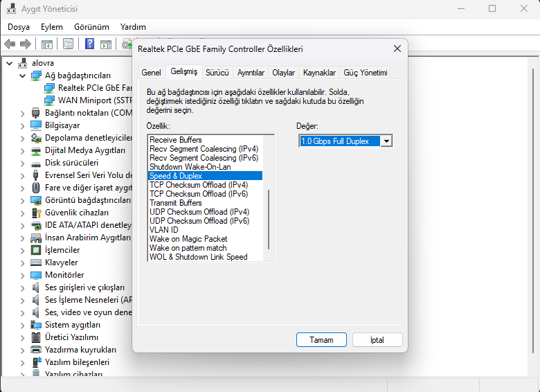
Task: Toggle the show/hide console tree toolbar icon
Action: [47, 44]
